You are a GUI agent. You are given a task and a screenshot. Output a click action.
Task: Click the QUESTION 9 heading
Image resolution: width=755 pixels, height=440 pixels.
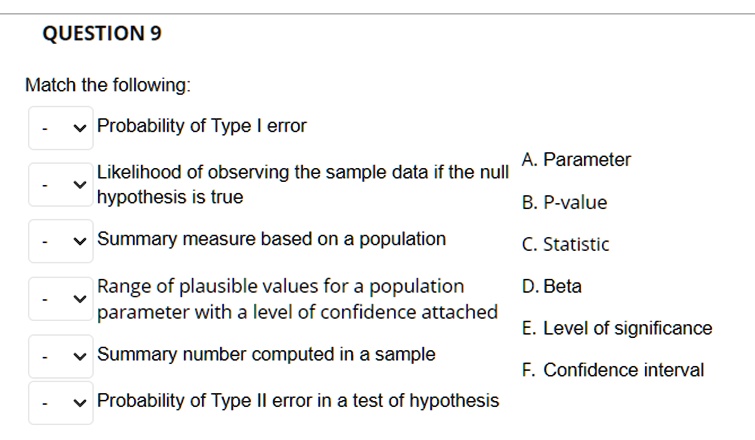click(102, 33)
